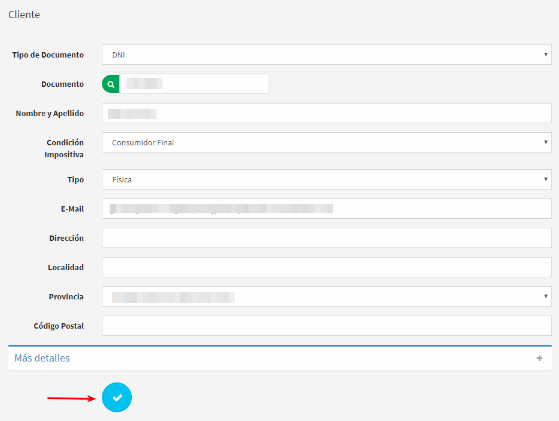Click into the Documento number field
This screenshot has width=559, height=421.
click(x=194, y=84)
